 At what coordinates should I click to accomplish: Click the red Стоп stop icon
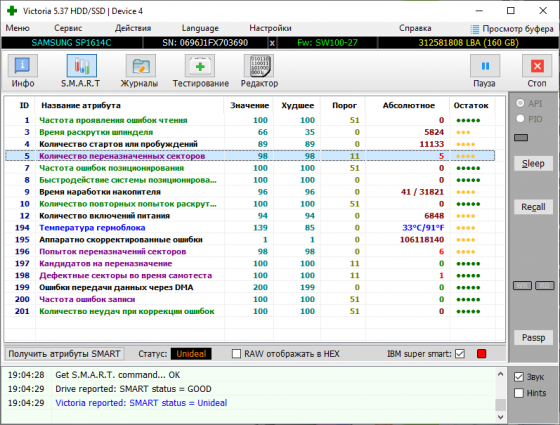tap(537, 66)
